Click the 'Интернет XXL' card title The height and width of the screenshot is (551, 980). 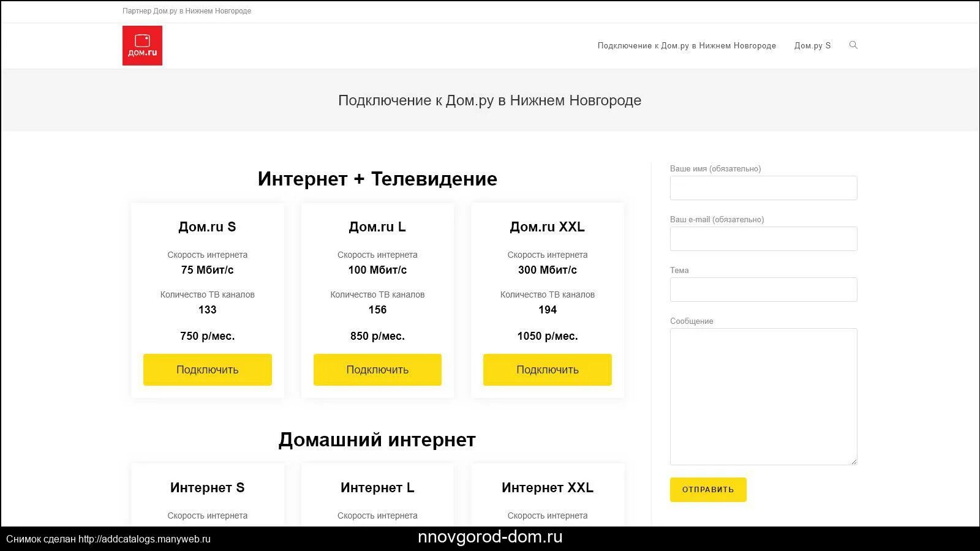pyautogui.click(x=548, y=488)
